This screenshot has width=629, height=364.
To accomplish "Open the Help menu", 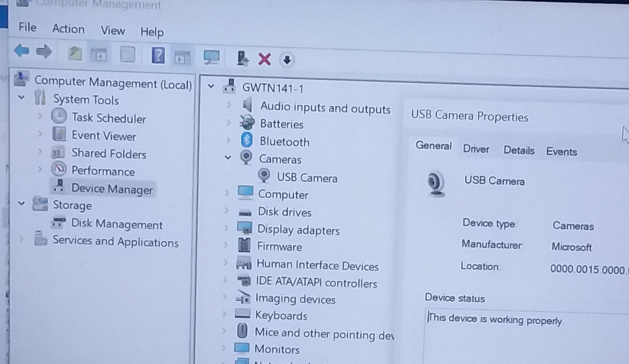I will [x=152, y=32].
